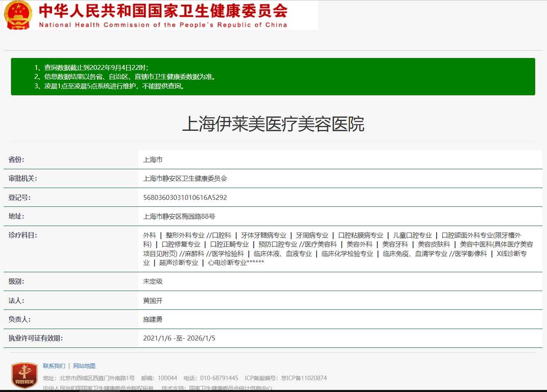The height and width of the screenshot is (392, 547).
Task: Click notice line about data cutoff 2022年9月4日22时
Action: (x=91, y=67)
